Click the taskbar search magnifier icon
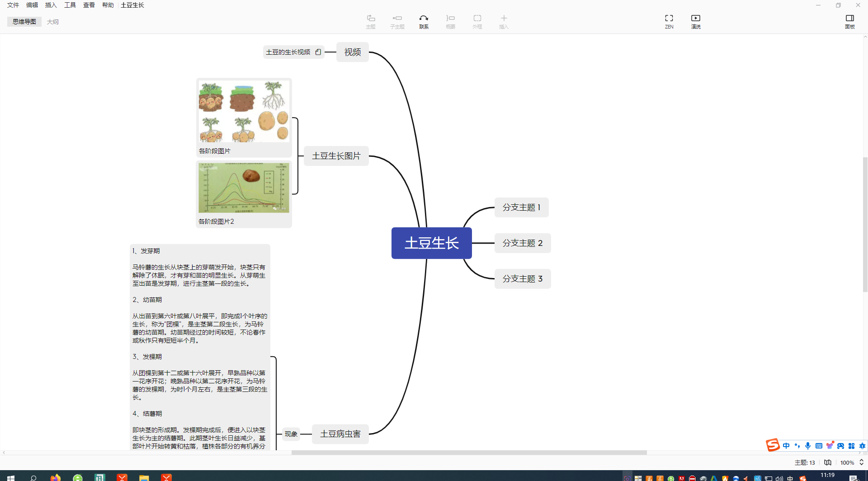This screenshot has height=481, width=868. coord(33,477)
